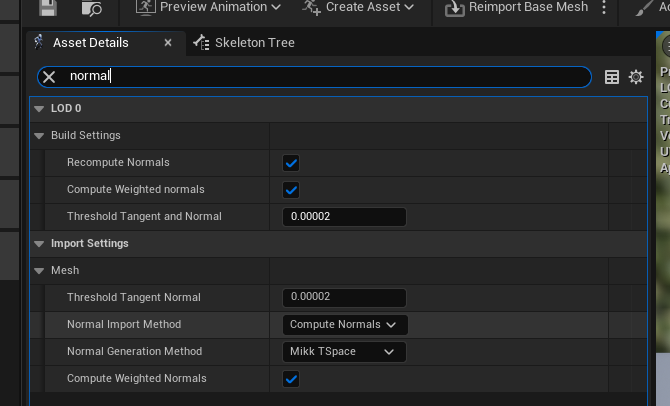Toggle Compute Weighted normals in Build Settings
This screenshot has height=406, width=670.
[x=291, y=190]
